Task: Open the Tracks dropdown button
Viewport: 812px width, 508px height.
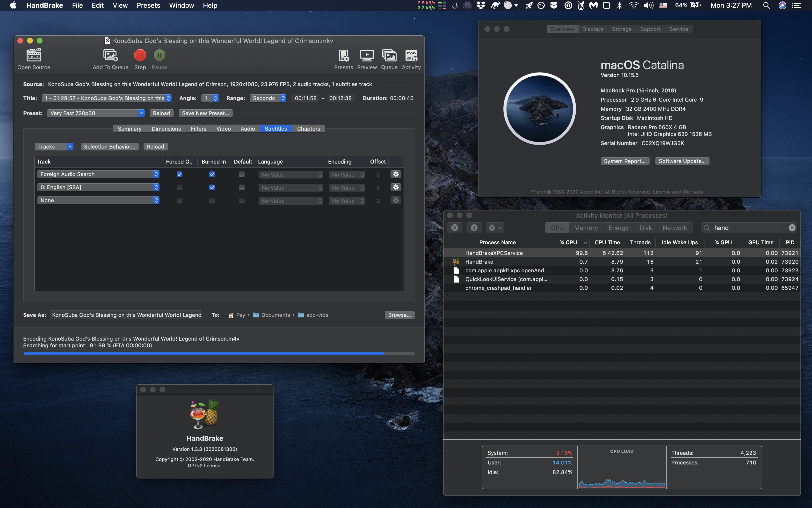Action: pos(54,147)
